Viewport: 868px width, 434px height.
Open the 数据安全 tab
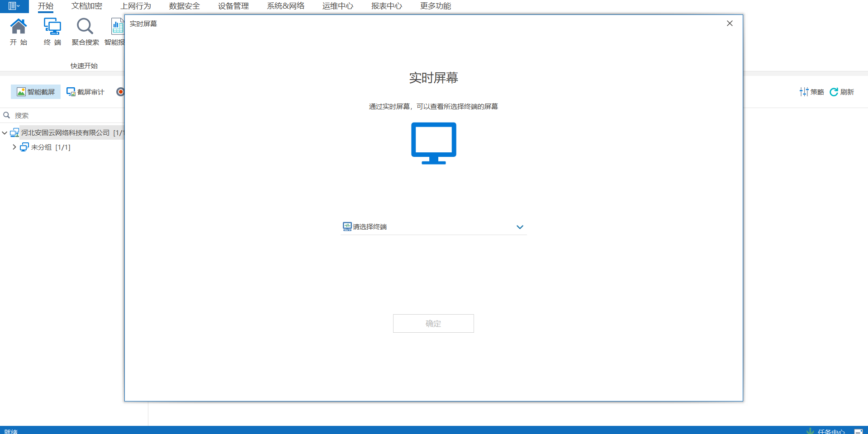click(x=185, y=6)
